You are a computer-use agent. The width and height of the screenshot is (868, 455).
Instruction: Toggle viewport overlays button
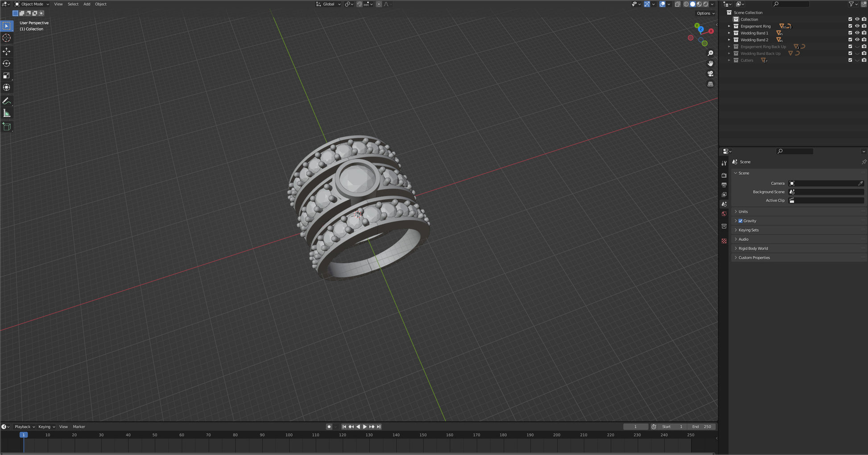(662, 4)
